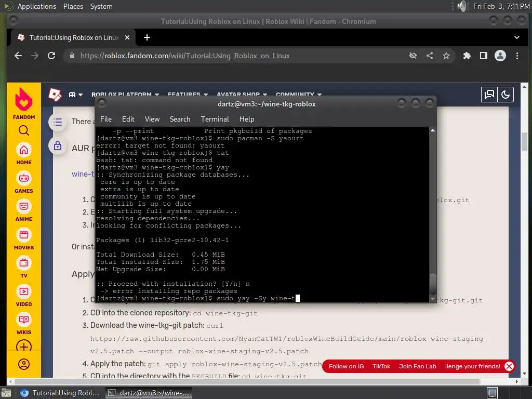The height and width of the screenshot is (399, 532).
Task: Switch to terminal taskbar window
Action: click(x=149, y=393)
